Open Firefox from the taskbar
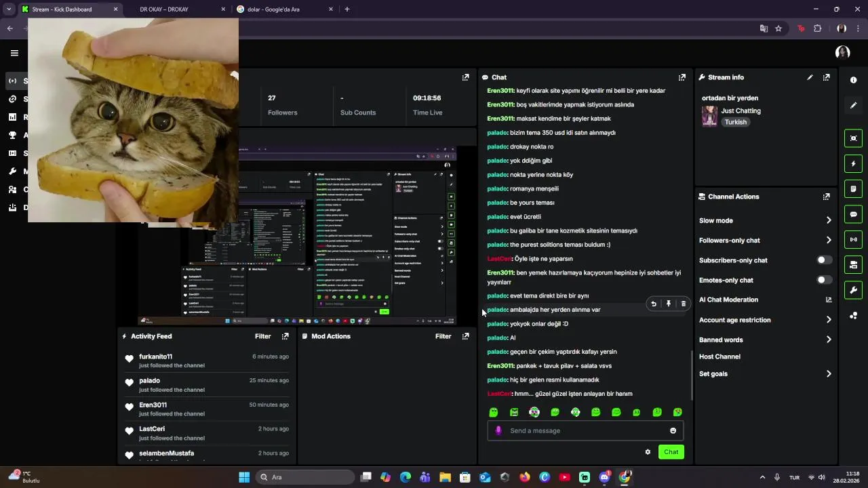868x488 pixels. (x=525, y=477)
